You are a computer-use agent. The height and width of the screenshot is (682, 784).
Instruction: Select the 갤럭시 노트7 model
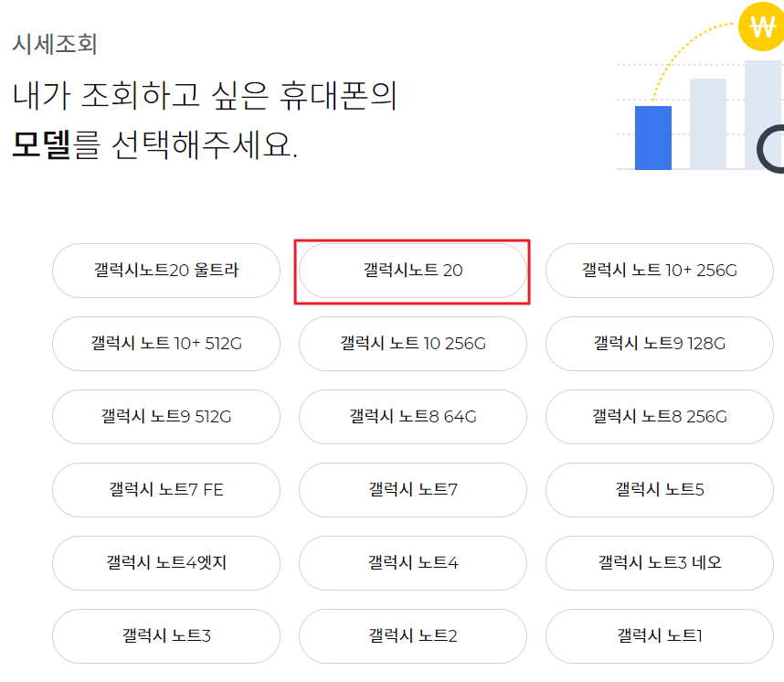pyautogui.click(x=412, y=490)
